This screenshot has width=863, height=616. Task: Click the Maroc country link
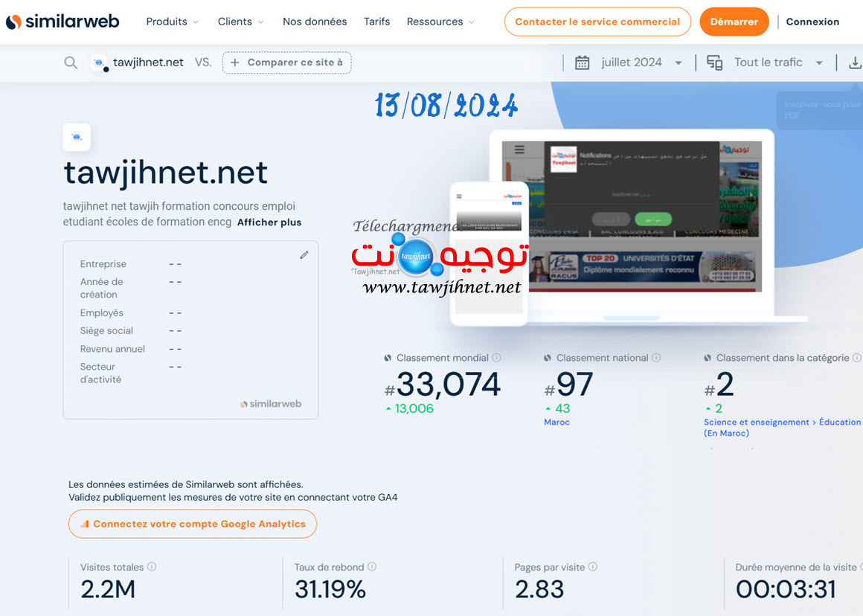[556, 423]
